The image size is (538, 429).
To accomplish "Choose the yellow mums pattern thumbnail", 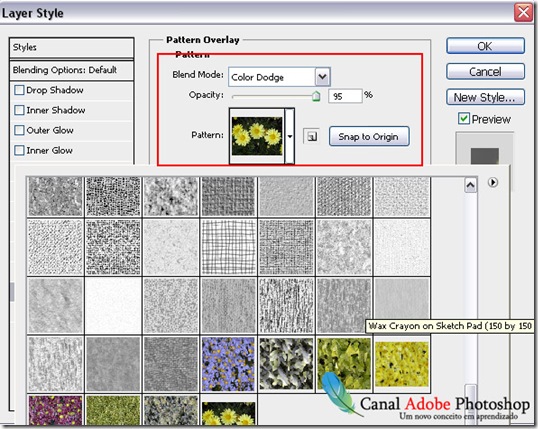I will 402,364.
